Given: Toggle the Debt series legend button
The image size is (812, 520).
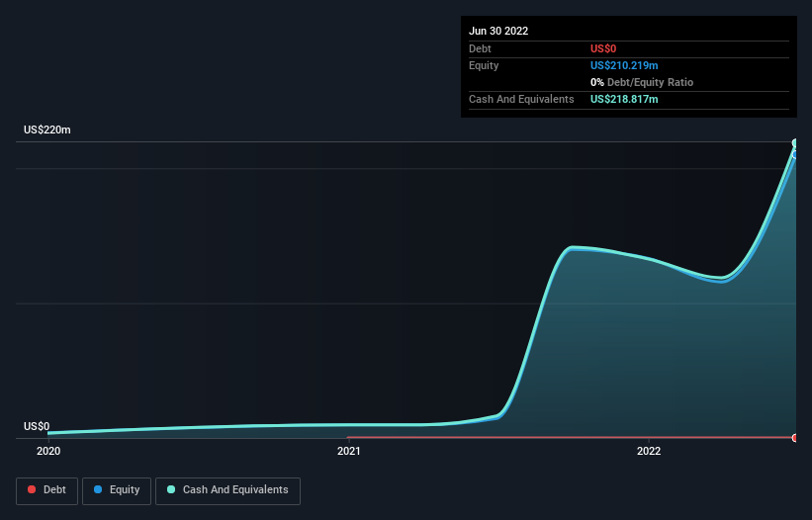Looking at the screenshot, I should point(46,490).
